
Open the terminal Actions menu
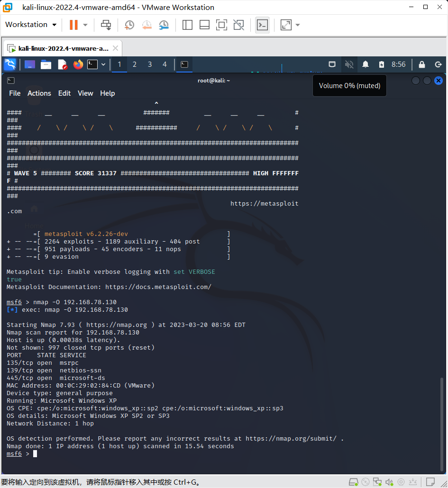pos(39,93)
